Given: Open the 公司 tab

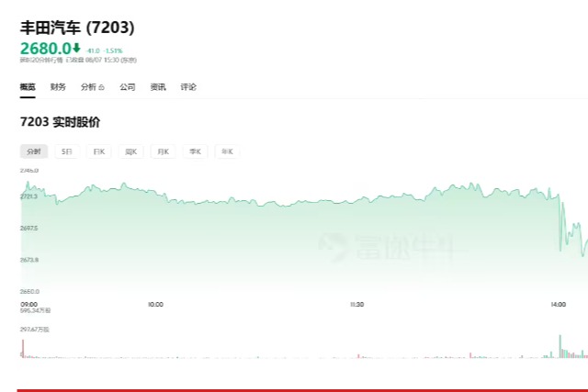Looking at the screenshot, I should coord(128,87).
